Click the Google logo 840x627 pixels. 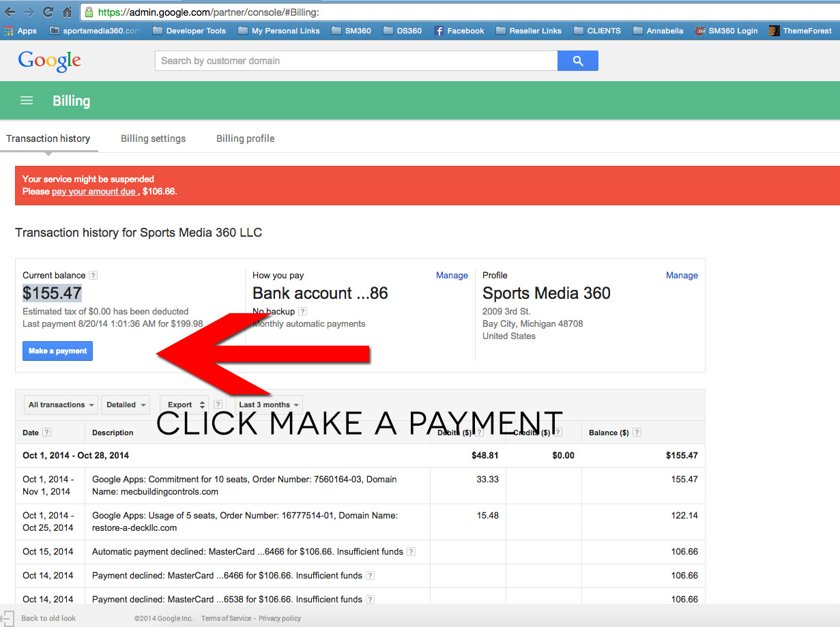(49, 61)
